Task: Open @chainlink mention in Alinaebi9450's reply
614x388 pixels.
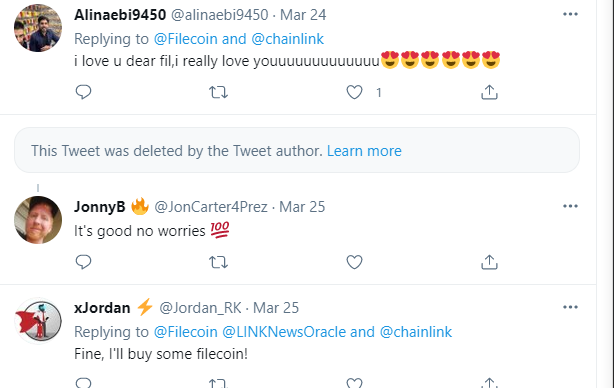Action: click(288, 39)
